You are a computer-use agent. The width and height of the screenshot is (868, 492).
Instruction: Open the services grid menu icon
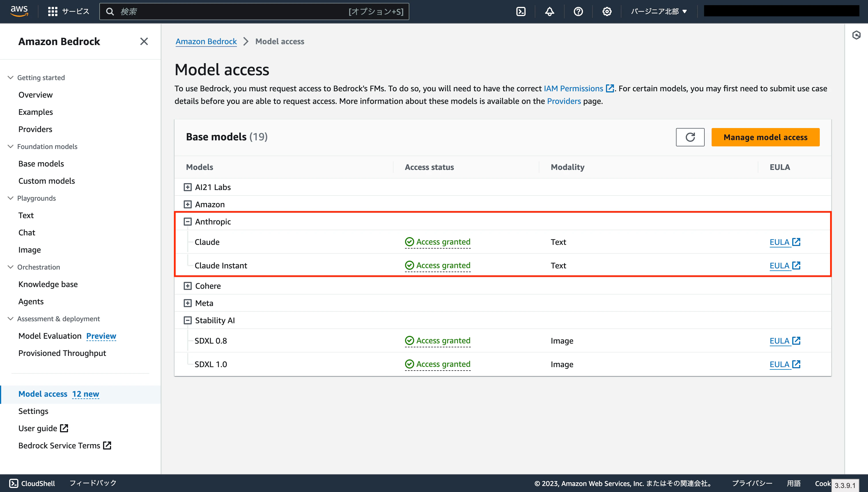tap(52, 11)
